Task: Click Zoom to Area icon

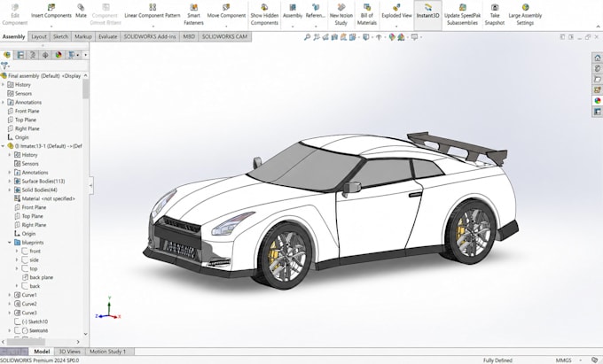Action: [316, 37]
